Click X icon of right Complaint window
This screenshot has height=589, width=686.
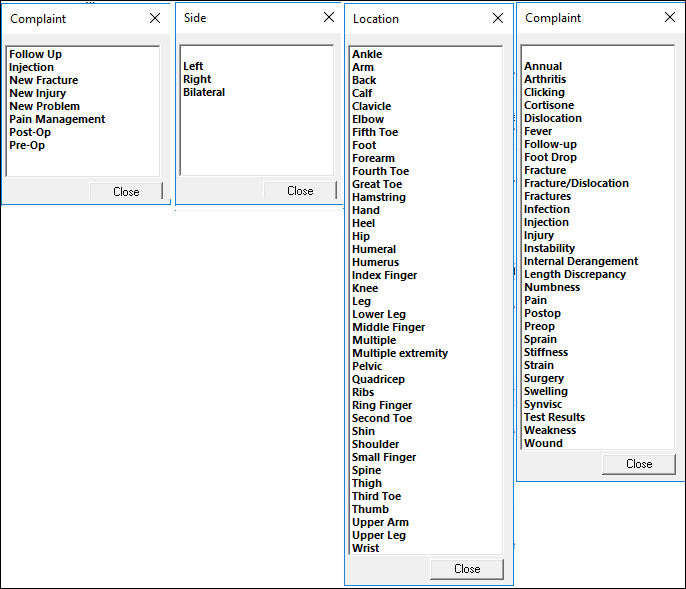tap(669, 17)
